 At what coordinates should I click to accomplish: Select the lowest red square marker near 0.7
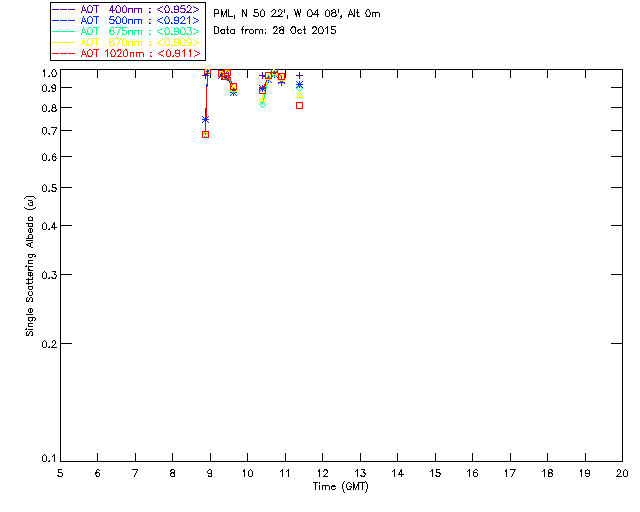pos(205,134)
